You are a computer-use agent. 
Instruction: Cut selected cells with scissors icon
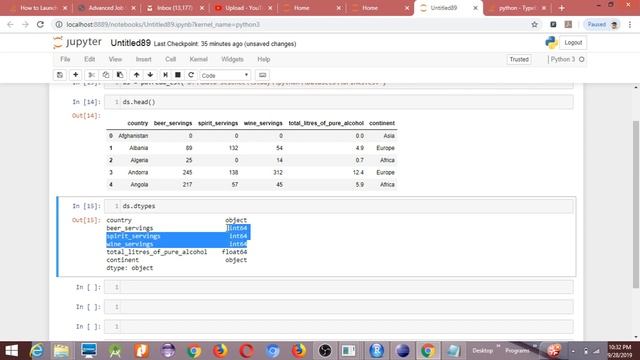[x=91, y=75]
